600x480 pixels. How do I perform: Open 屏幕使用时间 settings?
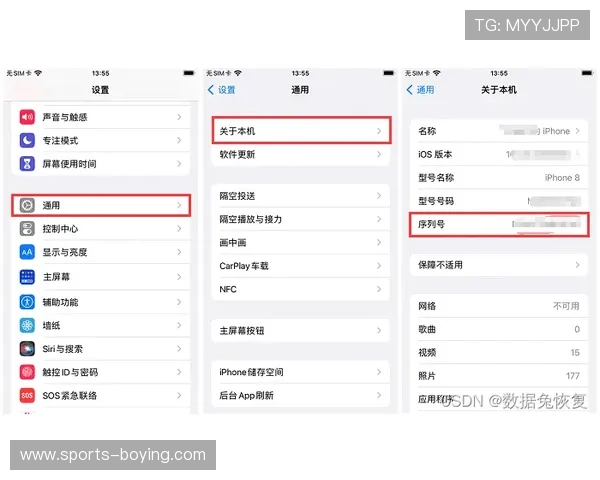(101, 164)
